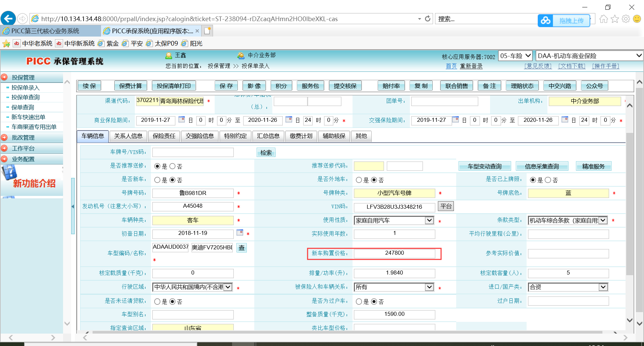This screenshot has width=644, height=346.
Task: Select 是 for 是否新车
Action: [157, 180]
